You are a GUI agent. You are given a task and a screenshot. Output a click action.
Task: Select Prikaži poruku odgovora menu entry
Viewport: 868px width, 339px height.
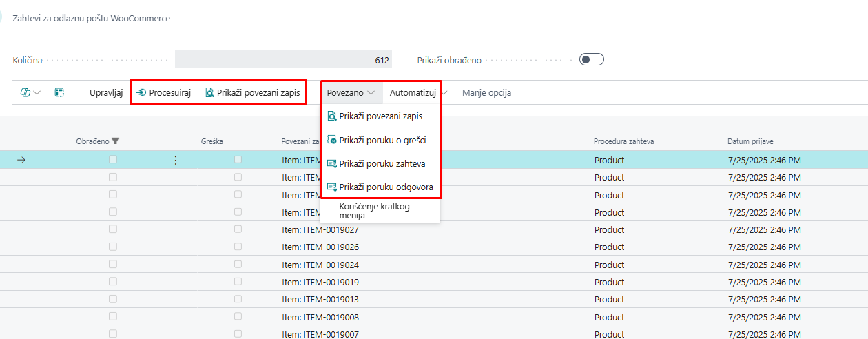click(x=386, y=187)
